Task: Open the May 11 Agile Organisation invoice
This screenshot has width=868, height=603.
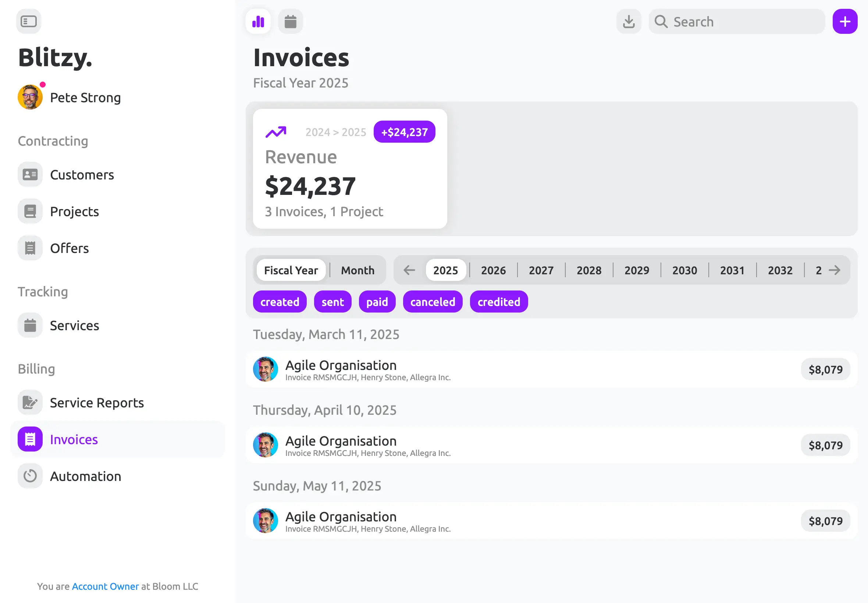Action: point(551,521)
